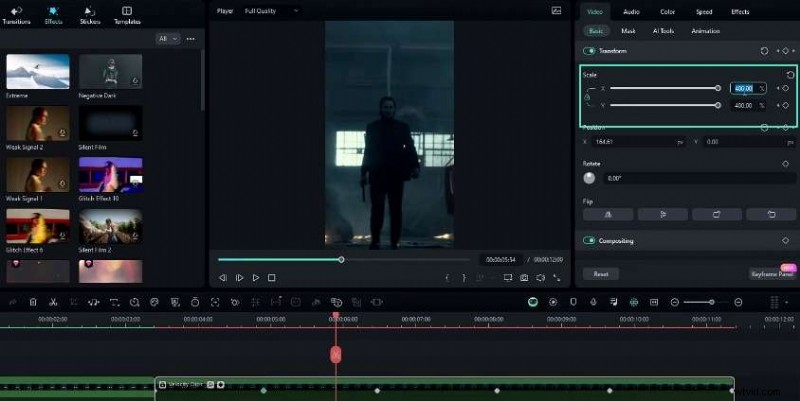Click the mark out bracket icon
800x401 pixels.
point(464,278)
